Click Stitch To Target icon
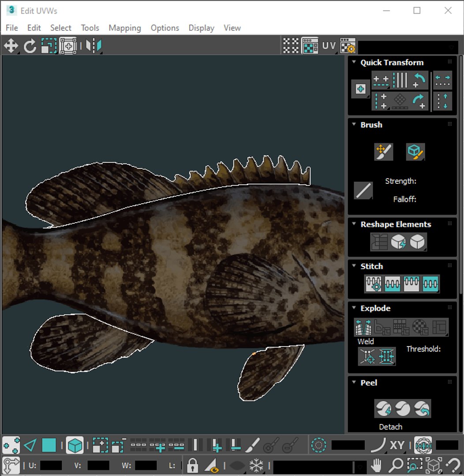 374,284
